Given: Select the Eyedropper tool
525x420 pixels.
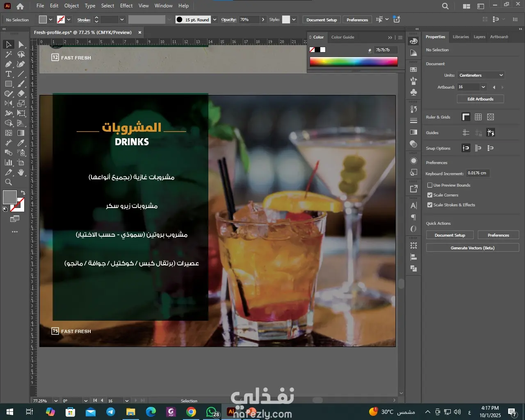Looking at the screenshot, I should 21,143.
